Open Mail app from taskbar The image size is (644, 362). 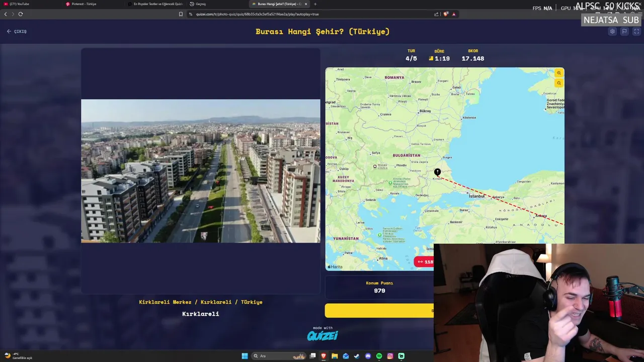(x=346, y=356)
